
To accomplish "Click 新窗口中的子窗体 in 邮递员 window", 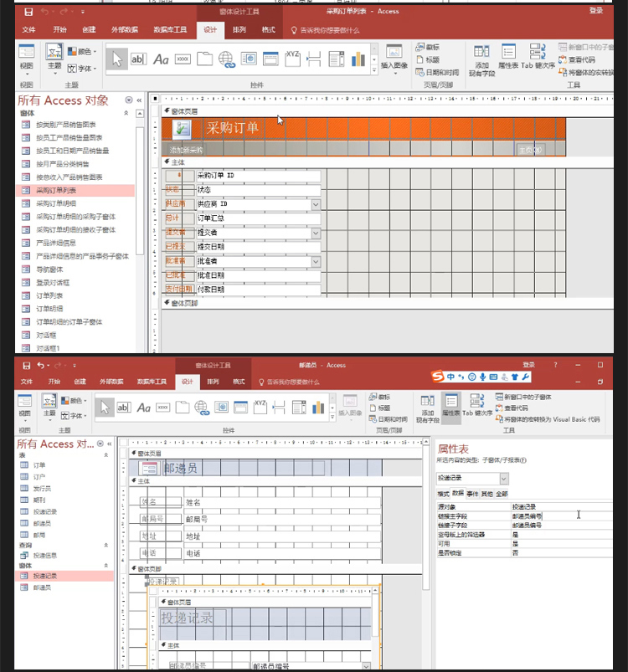I will pyautogui.click(x=523, y=397).
